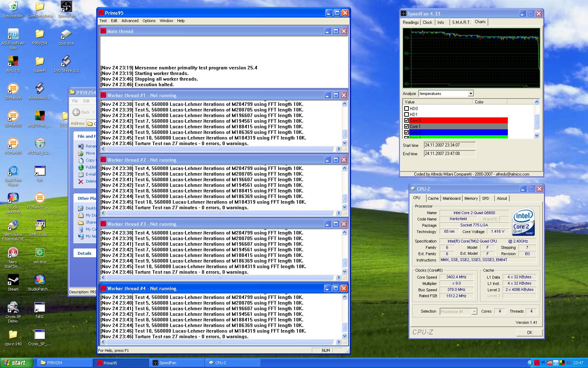This screenshot has width=588, height=368.
Task: Launch the 3DMark05 desktop shortcut
Action: (13, 119)
